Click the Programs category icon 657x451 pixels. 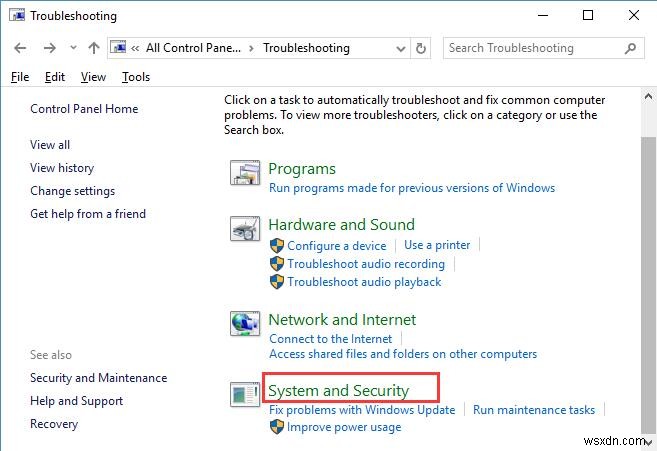[245, 173]
